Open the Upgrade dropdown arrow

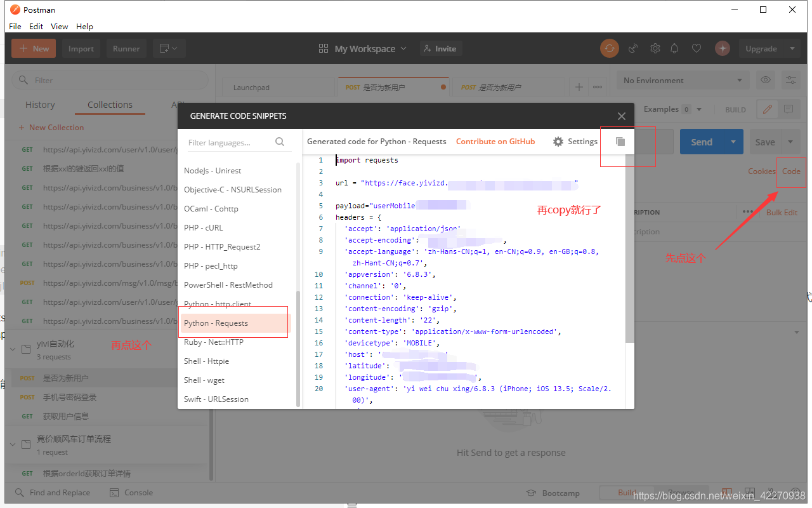click(x=792, y=48)
